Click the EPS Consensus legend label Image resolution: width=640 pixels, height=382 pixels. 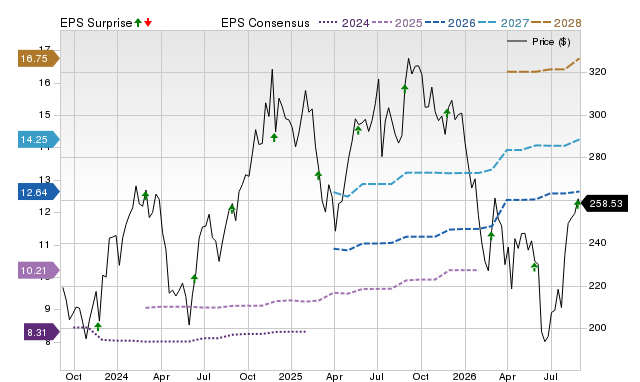click(x=265, y=23)
